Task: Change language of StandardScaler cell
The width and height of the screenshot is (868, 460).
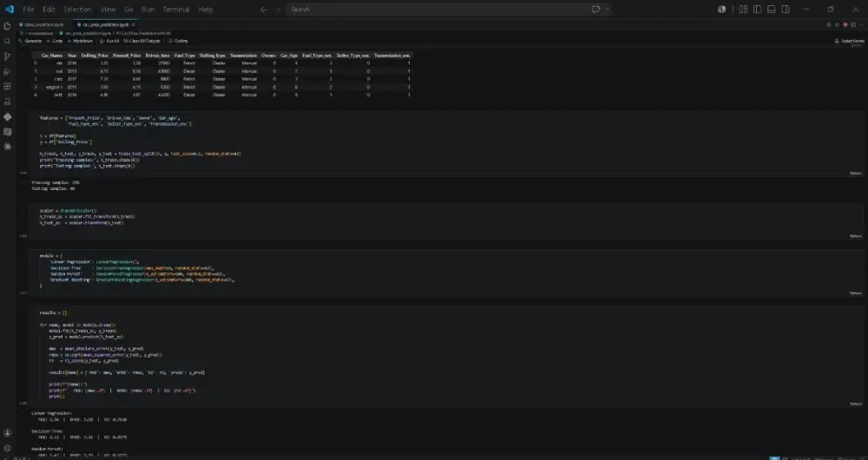Action: (x=856, y=236)
